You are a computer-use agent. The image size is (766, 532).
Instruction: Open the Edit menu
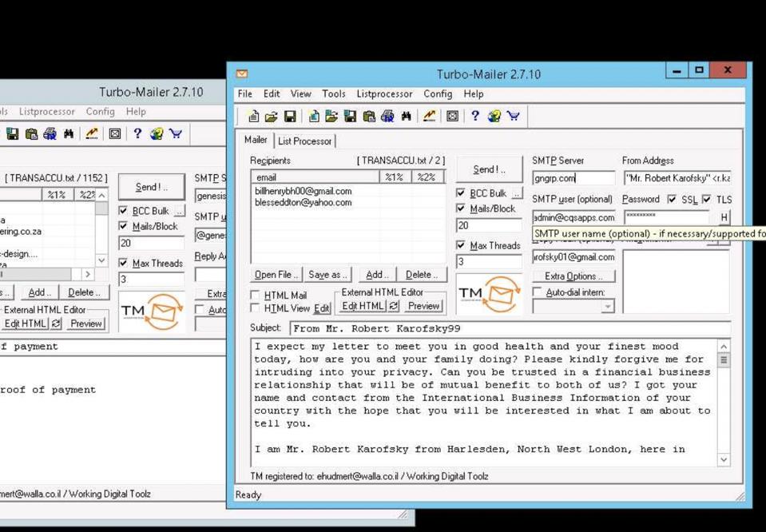(272, 93)
